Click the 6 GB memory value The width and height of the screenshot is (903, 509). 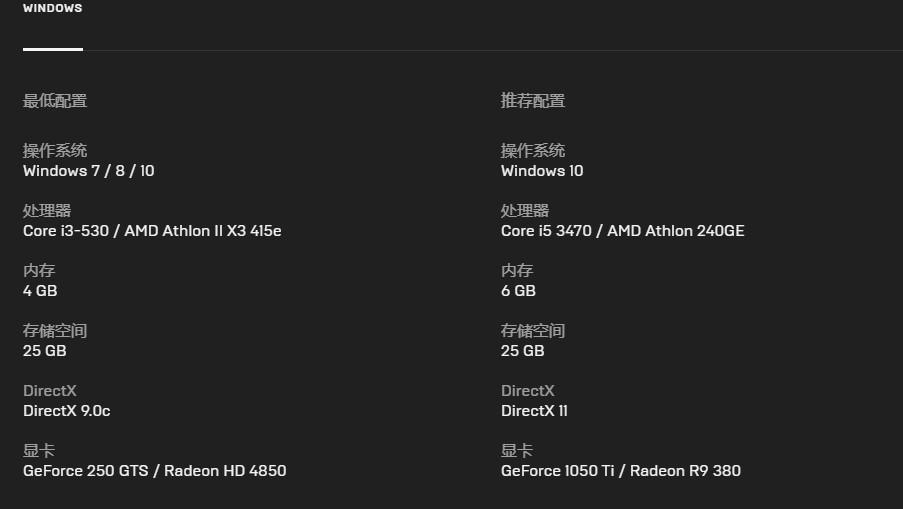(518, 291)
